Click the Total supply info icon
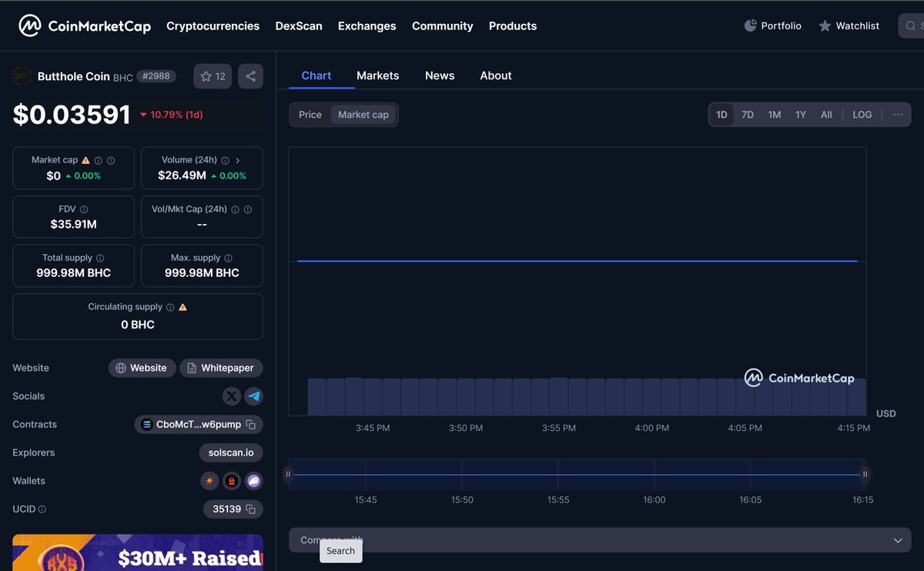Image resolution: width=924 pixels, height=571 pixels. 100,258
